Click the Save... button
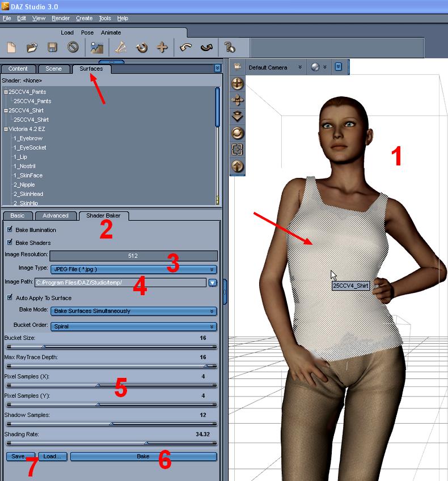This screenshot has height=481, width=448. tap(20, 457)
